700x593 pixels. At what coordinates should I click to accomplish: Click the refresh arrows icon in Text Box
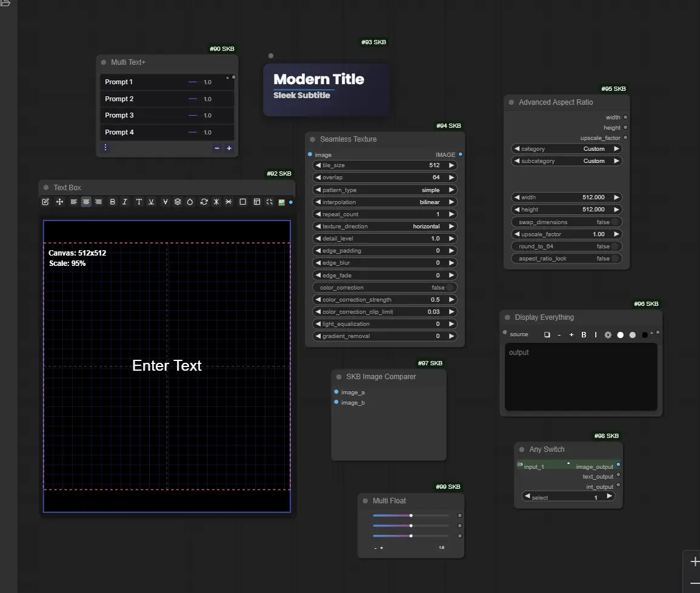(x=204, y=202)
